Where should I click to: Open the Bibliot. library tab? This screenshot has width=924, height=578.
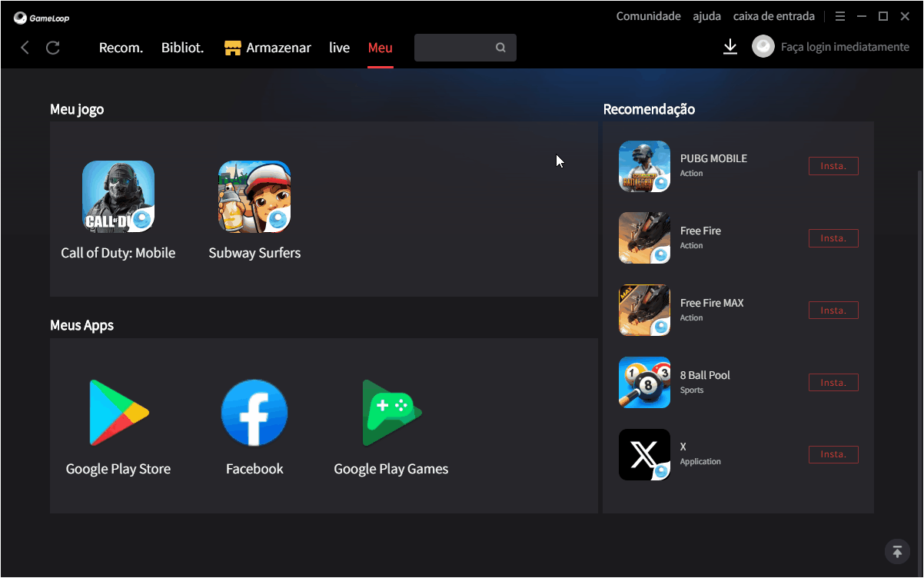coord(182,48)
